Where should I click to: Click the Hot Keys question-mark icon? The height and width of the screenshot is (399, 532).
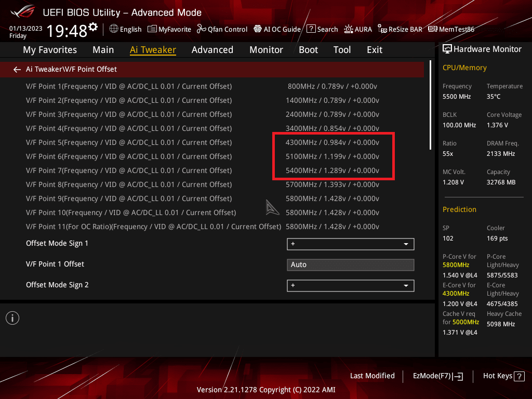pos(519,376)
